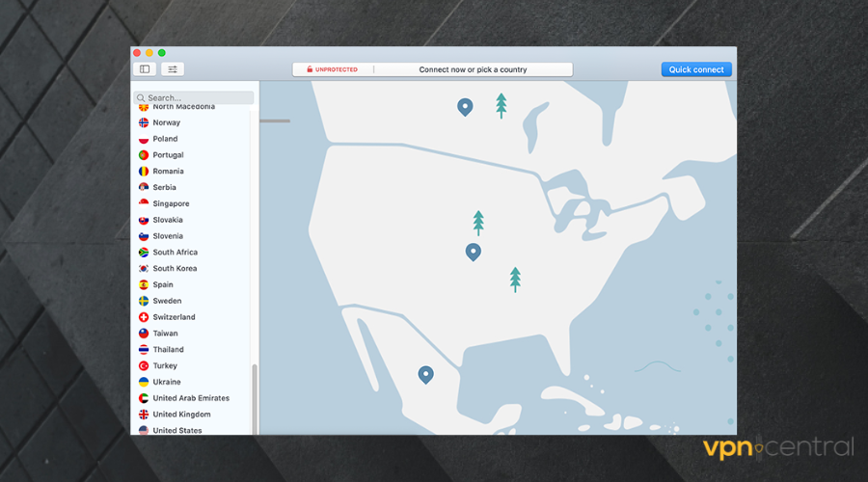Image resolution: width=868 pixels, height=482 pixels.
Task: Click the Slovenia flag icon
Action: pyautogui.click(x=144, y=236)
